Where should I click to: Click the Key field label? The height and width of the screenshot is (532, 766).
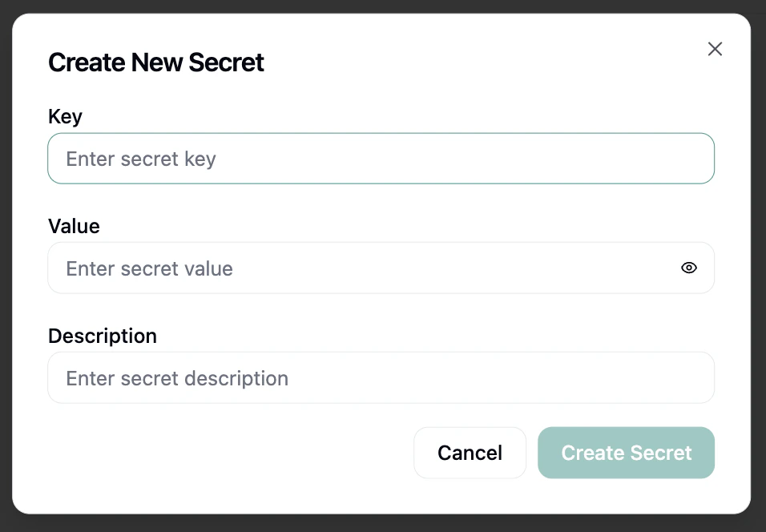[x=65, y=116]
